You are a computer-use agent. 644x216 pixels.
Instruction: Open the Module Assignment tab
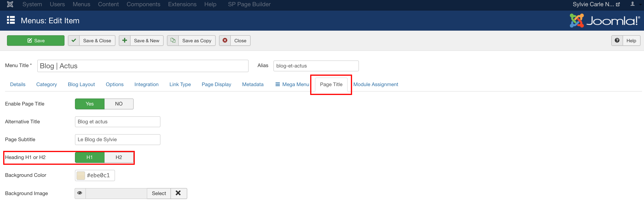pos(375,84)
